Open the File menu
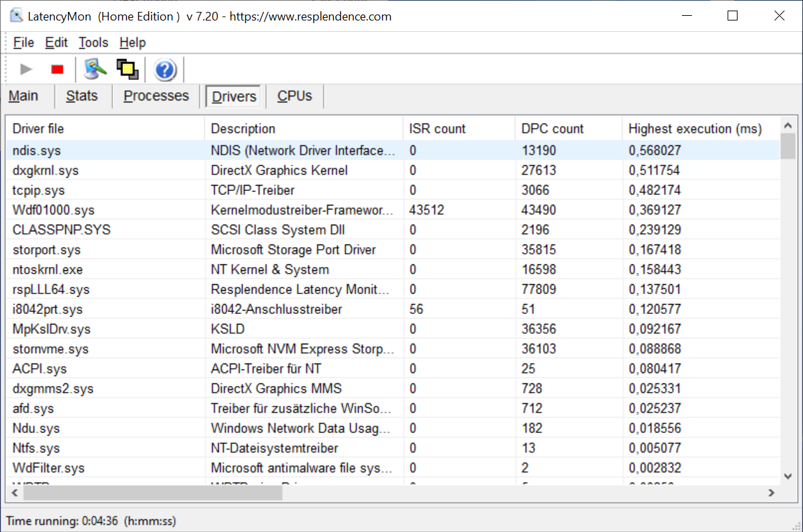This screenshot has width=803, height=532. pos(23,42)
